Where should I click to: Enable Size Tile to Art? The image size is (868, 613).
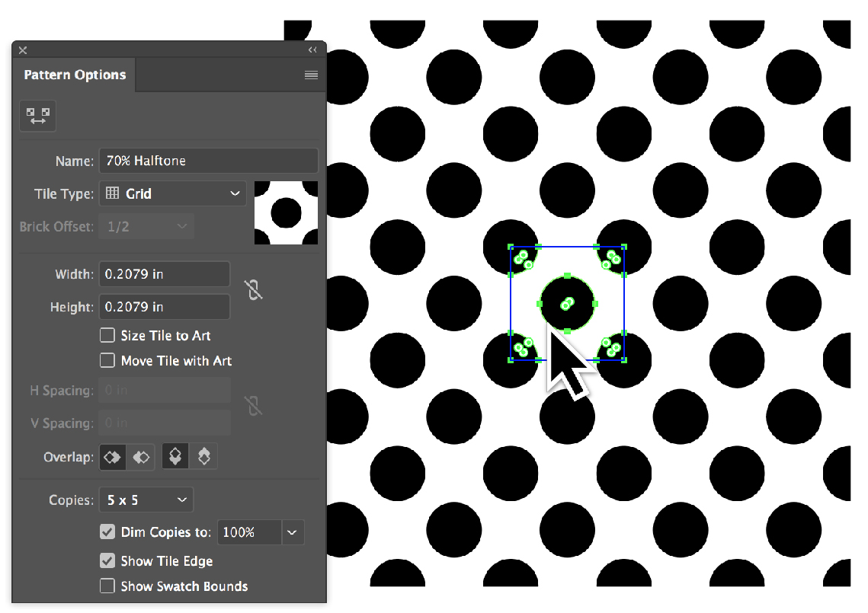107,335
